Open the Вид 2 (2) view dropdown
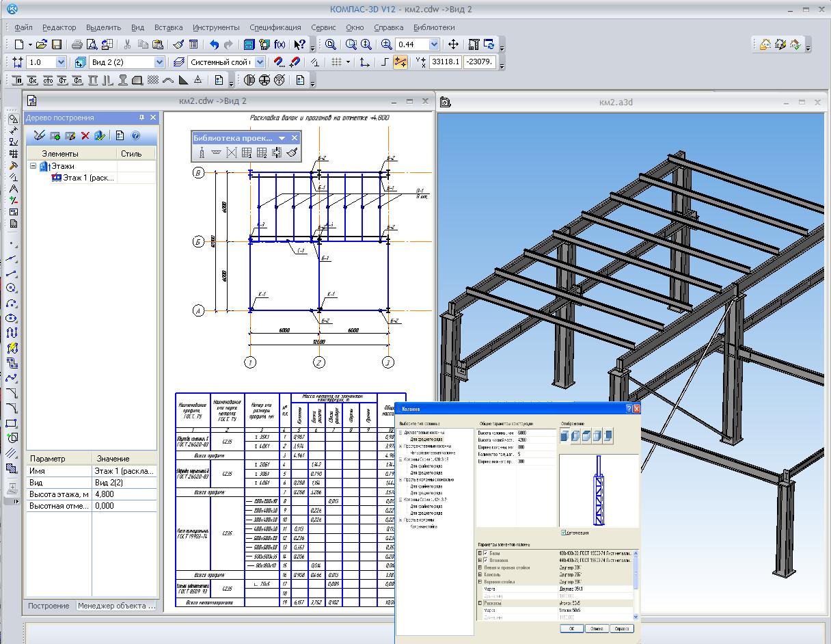This screenshot has width=831, height=644. 159,62
